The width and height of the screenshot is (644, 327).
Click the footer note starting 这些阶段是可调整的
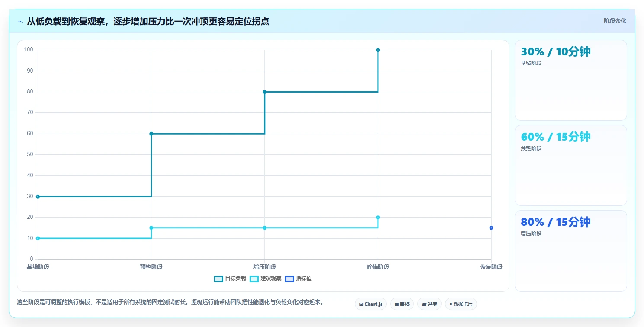(170, 302)
